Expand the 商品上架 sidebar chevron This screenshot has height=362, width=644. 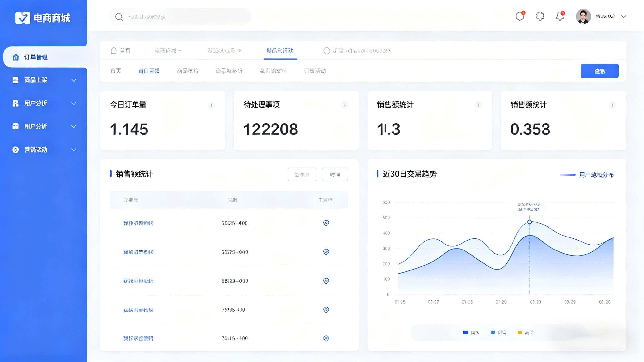[x=74, y=80]
